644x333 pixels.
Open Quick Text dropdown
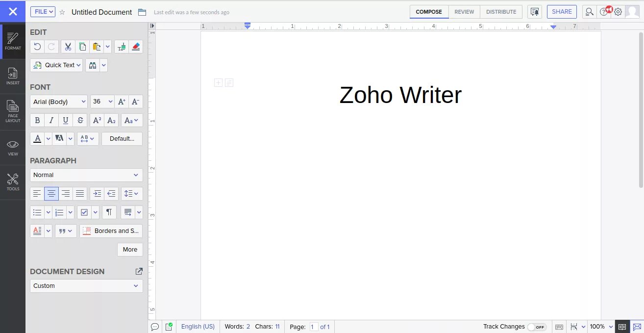[56, 65]
